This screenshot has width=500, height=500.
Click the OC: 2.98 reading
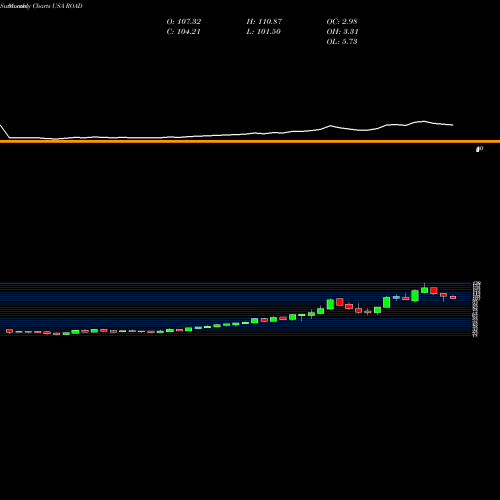(x=342, y=22)
